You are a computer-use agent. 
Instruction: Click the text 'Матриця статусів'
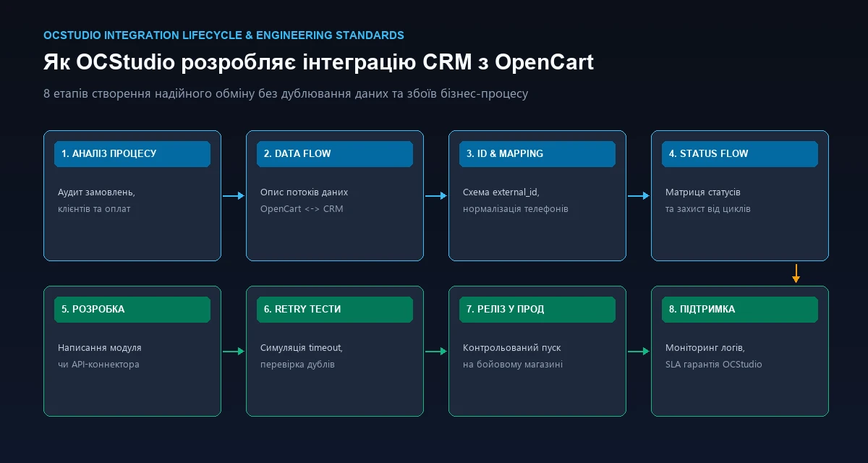click(x=703, y=192)
